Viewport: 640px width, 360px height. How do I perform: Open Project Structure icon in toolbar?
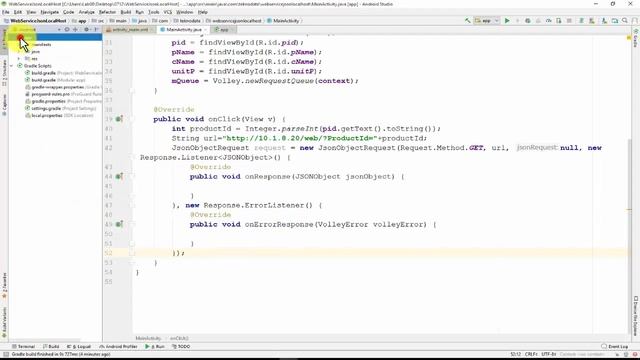(615, 20)
